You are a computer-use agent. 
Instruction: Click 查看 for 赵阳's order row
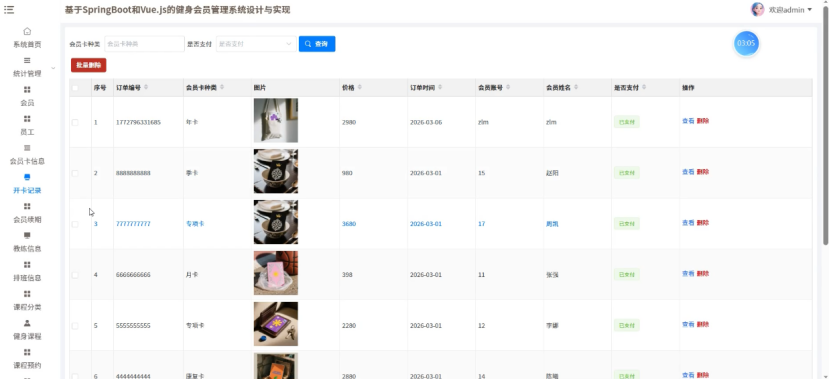point(688,172)
